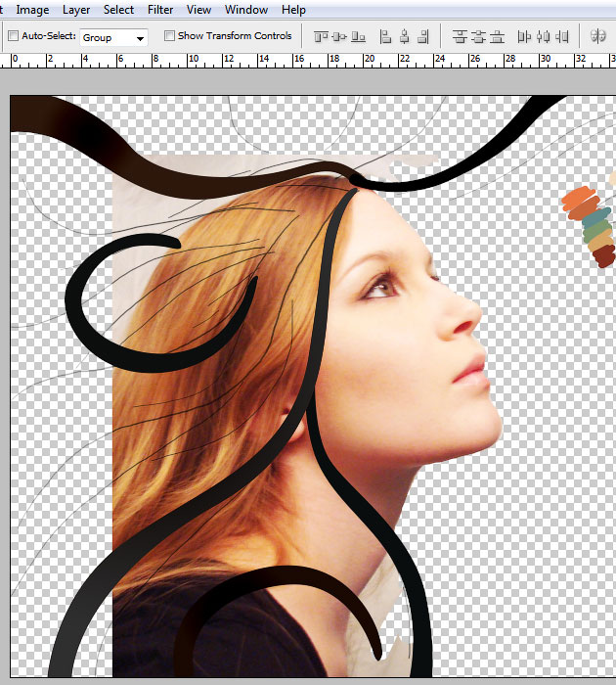Viewport: 616px width, 685px height.
Task: Click the Align bottom edges icon
Action: pos(359,37)
